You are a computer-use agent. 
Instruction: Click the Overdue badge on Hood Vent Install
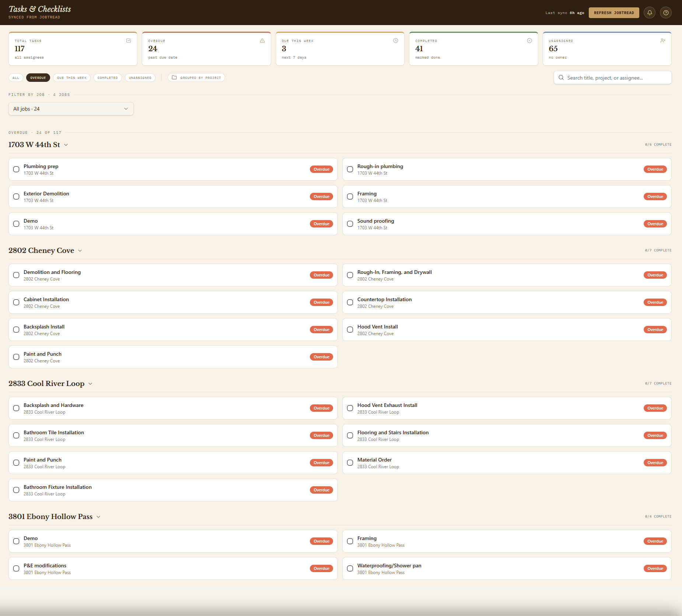tap(655, 330)
